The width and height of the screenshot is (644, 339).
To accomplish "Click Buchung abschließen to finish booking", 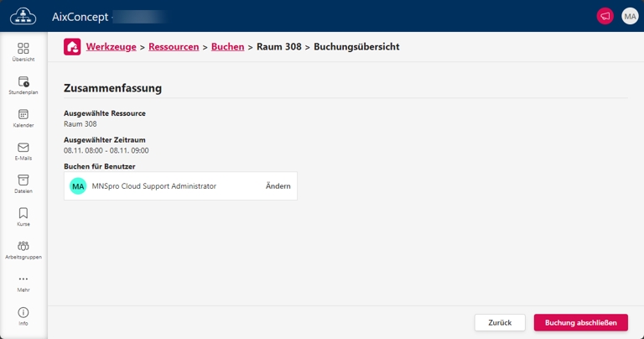I will [x=580, y=322].
